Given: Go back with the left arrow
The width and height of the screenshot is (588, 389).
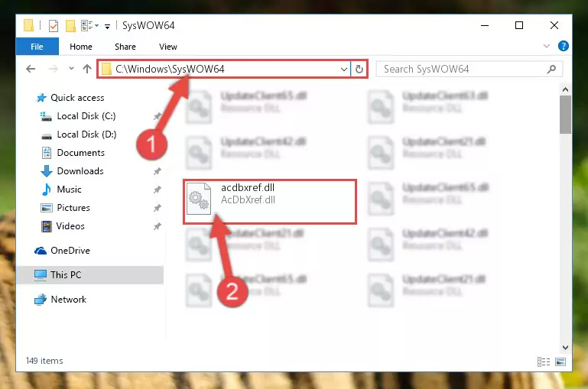Looking at the screenshot, I should point(31,69).
